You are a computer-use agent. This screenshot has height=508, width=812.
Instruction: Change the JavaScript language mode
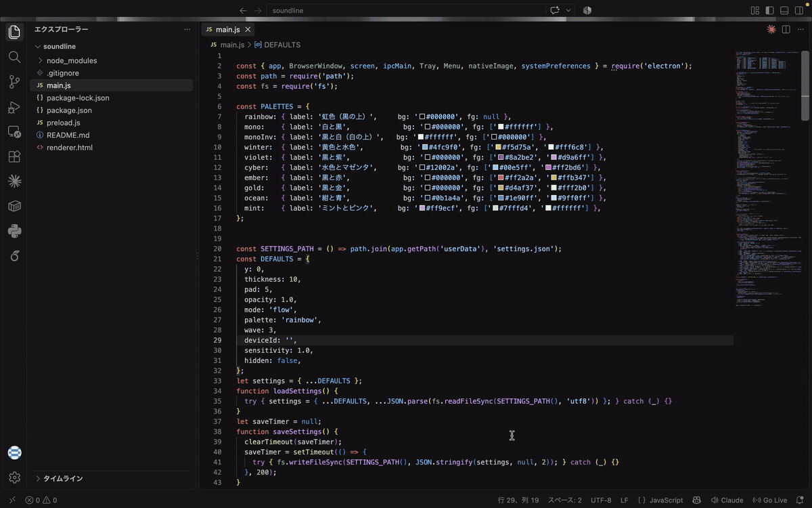(660, 501)
